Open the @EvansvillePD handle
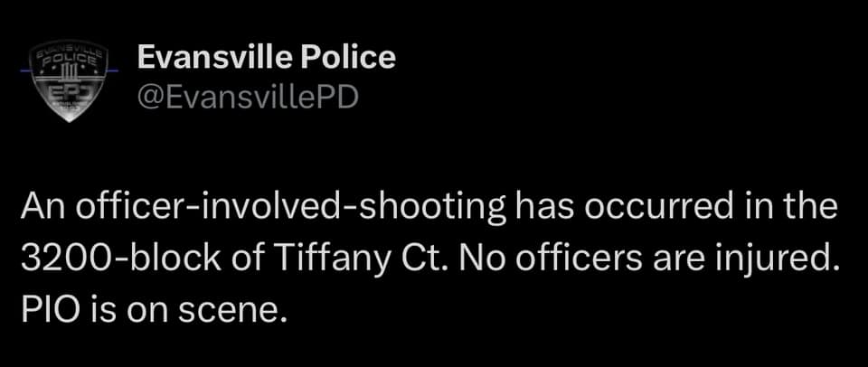Viewport: 868px width, 367px height. click(248, 98)
